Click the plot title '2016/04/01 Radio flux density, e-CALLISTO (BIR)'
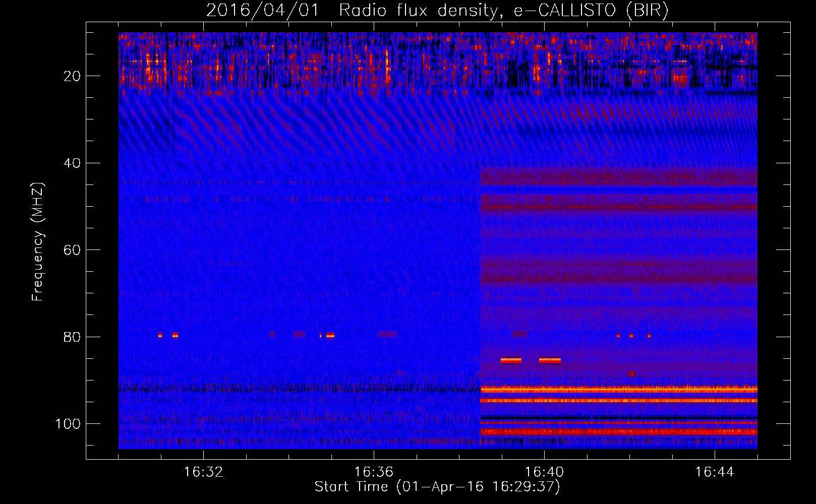 tap(437, 10)
